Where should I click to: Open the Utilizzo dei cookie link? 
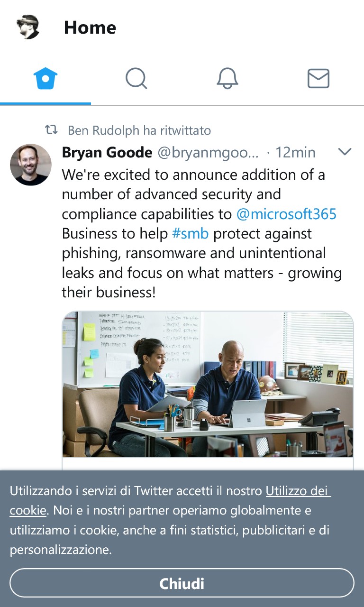[x=170, y=500]
